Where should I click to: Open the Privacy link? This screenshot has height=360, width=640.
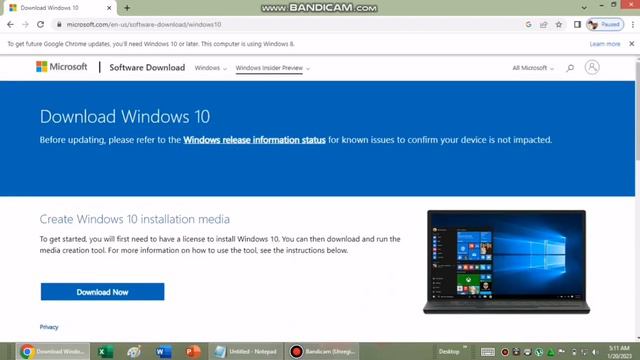pos(49,327)
